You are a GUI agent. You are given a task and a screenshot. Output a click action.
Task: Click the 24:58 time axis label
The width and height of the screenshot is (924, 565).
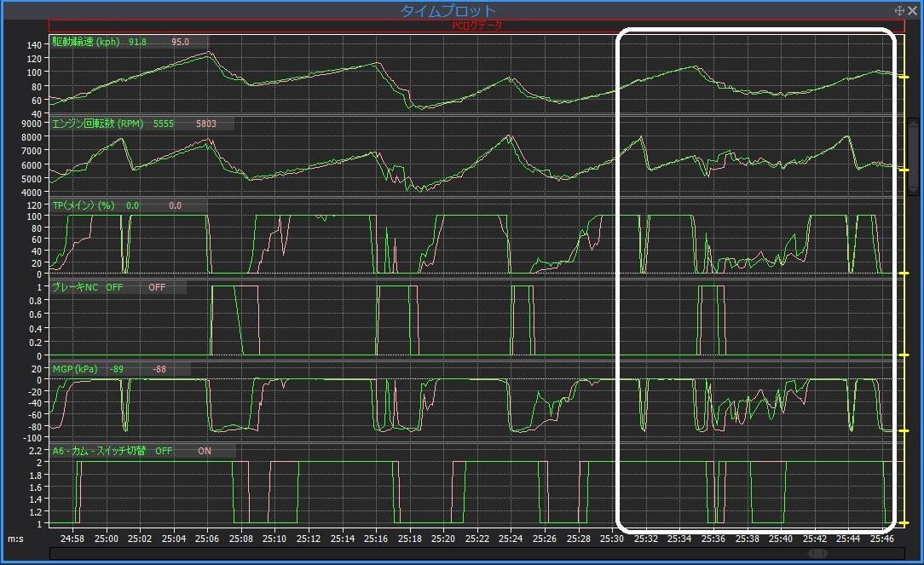tap(72, 539)
